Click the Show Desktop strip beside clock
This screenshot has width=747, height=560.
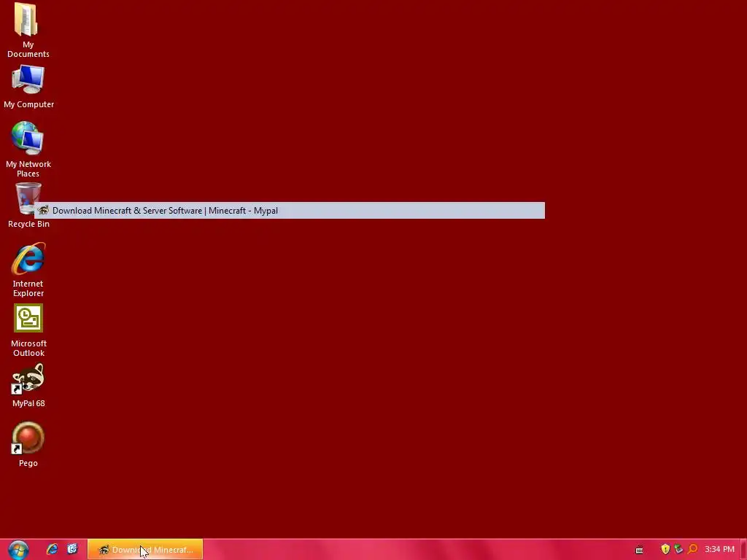[743, 550]
